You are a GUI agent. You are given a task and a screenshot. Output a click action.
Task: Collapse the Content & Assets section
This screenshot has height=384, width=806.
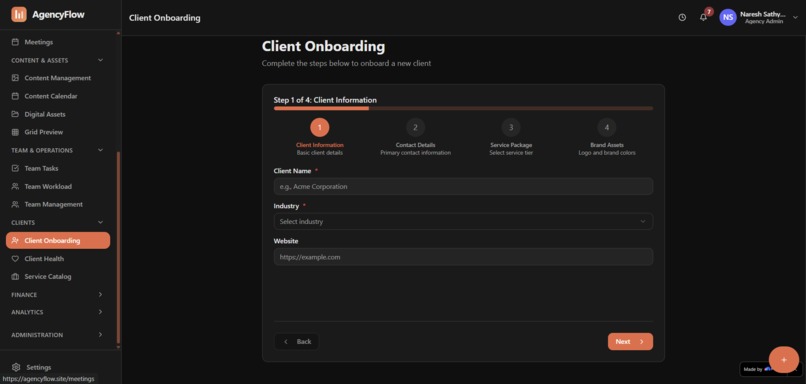pos(100,60)
